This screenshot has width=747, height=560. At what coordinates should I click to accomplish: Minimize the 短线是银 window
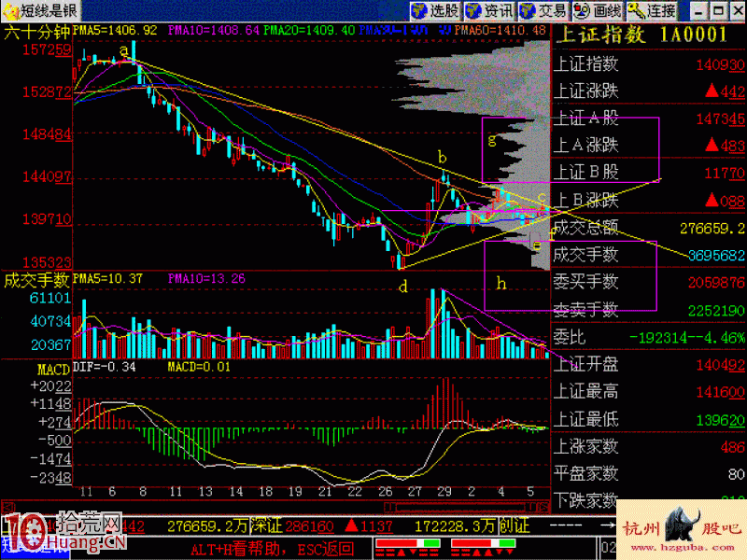pyautogui.click(x=698, y=11)
